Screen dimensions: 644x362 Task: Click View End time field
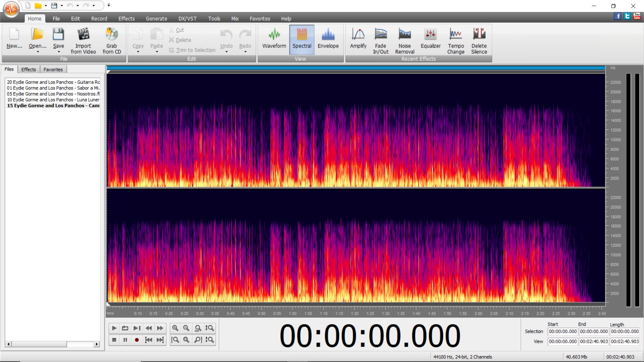click(594, 342)
